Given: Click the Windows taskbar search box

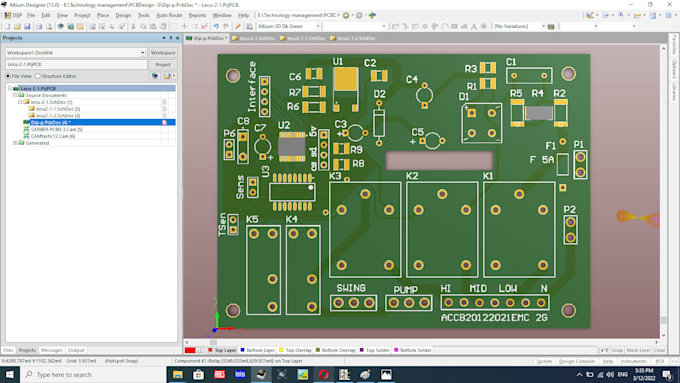Looking at the screenshot, I should [93, 374].
